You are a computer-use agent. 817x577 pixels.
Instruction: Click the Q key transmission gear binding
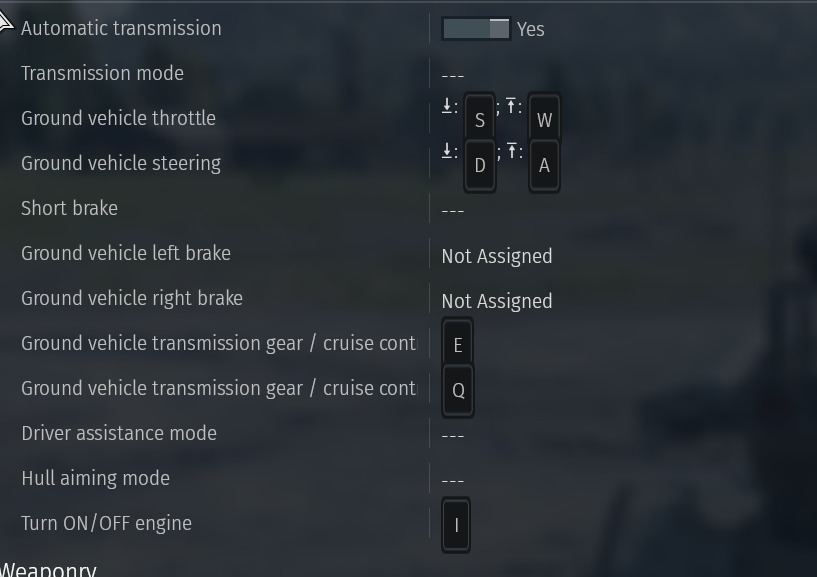[458, 390]
